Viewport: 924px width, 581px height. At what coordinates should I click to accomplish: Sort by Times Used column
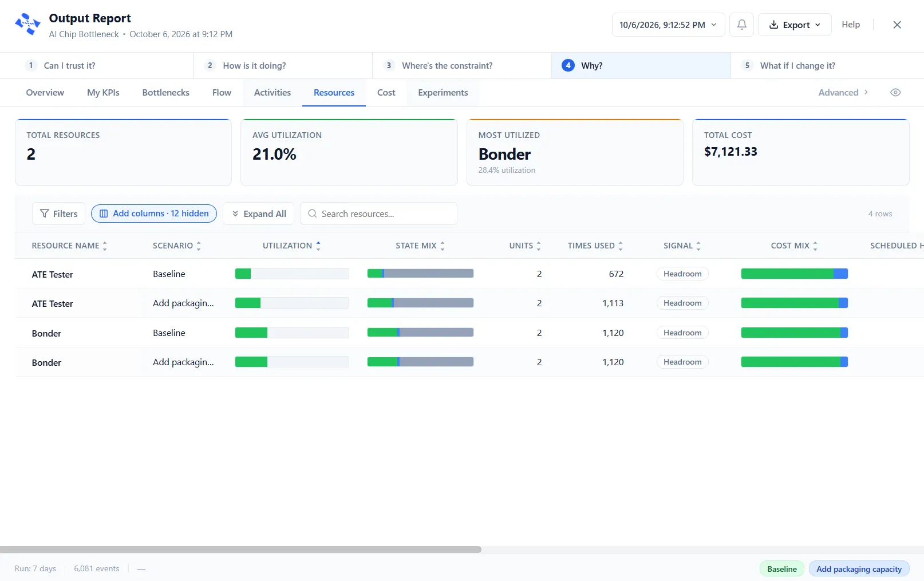tap(595, 246)
